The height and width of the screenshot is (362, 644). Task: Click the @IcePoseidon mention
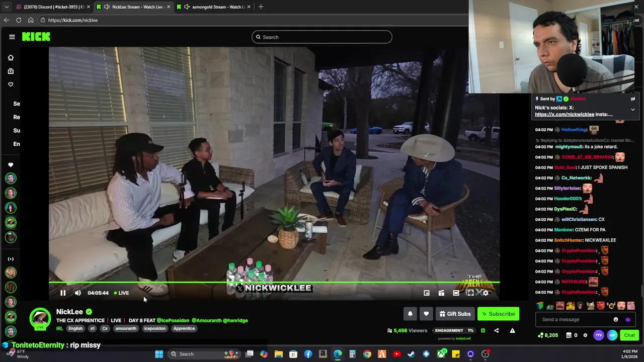click(173, 320)
